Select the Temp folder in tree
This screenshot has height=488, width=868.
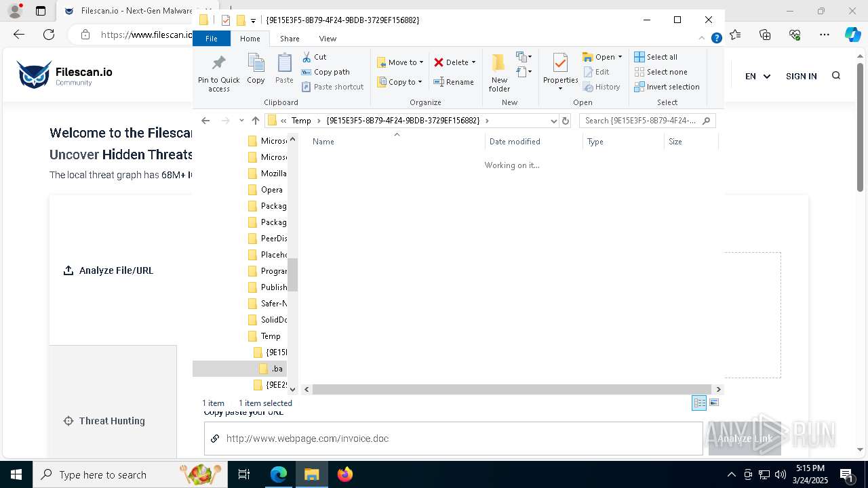265,336
